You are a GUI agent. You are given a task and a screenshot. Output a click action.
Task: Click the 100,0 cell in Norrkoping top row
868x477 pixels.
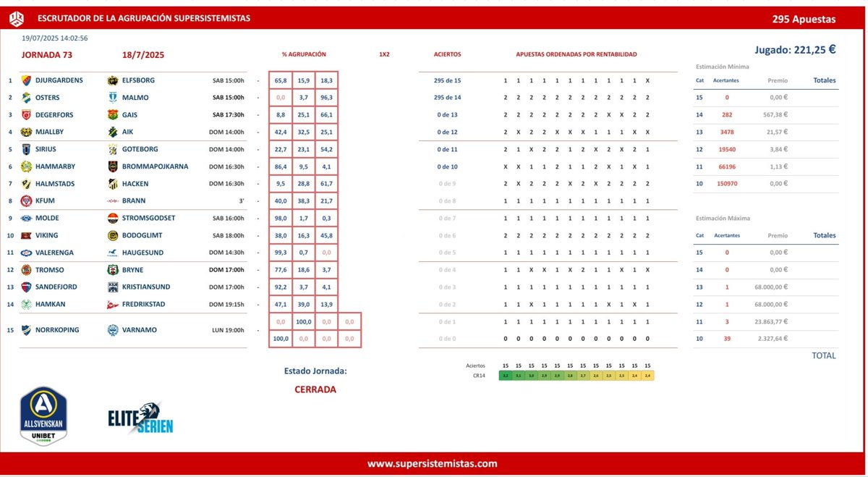pos(304,321)
